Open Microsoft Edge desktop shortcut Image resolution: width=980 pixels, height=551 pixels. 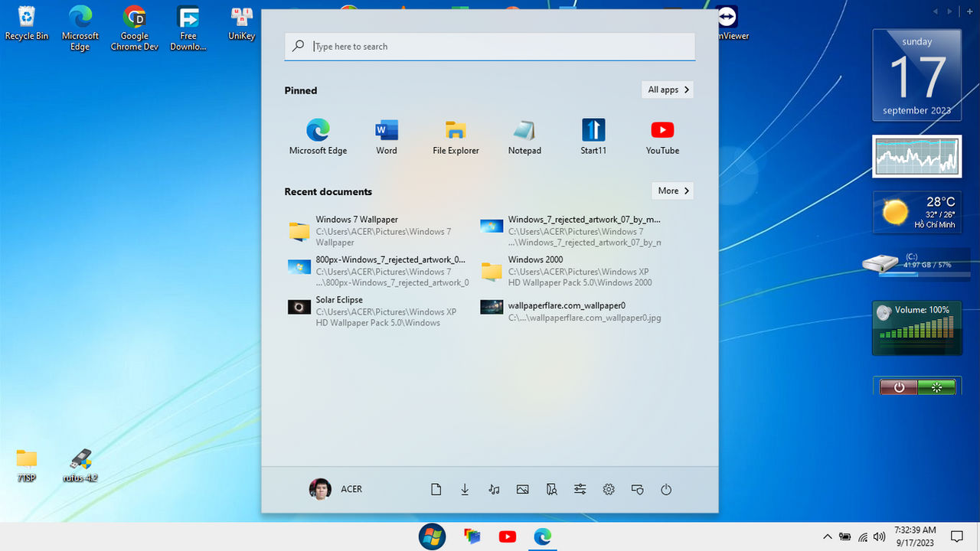pyautogui.click(x=80, y=28)
